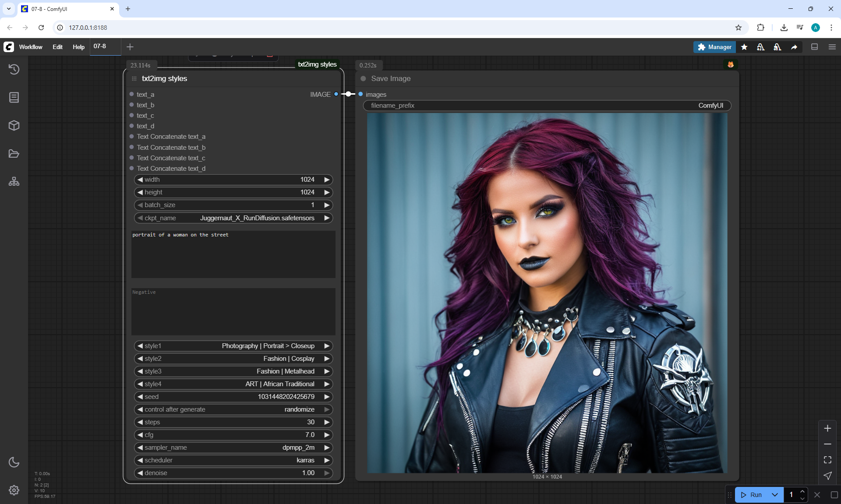Open the queue history sidebar icon
The width and height of the screenshot is (841, 504).
pos(14,69)
